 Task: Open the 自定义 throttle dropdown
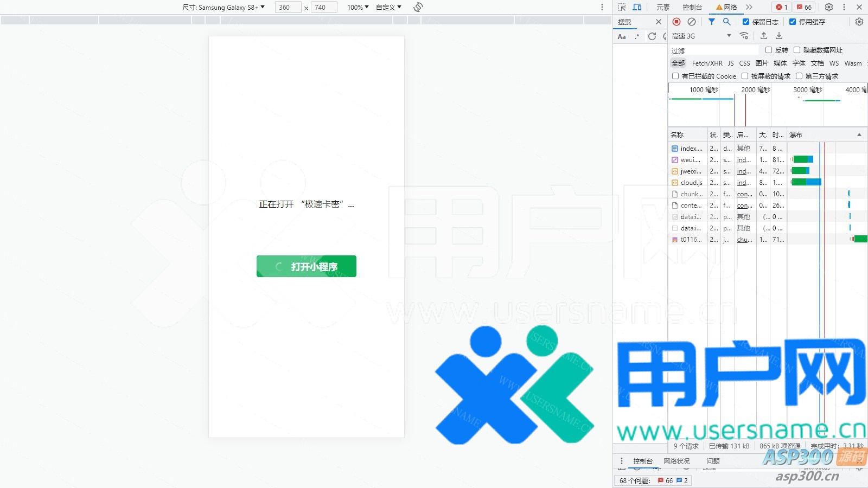click(x=388, y=7)
